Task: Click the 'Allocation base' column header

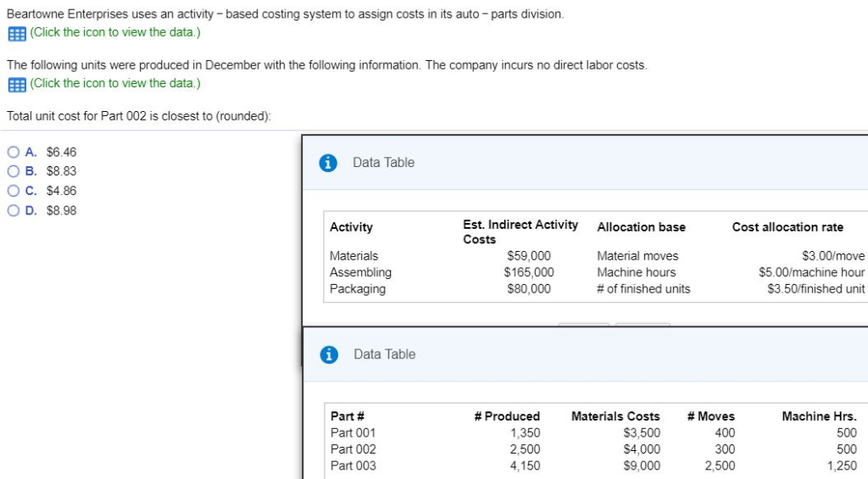Action: pos(641,227)
